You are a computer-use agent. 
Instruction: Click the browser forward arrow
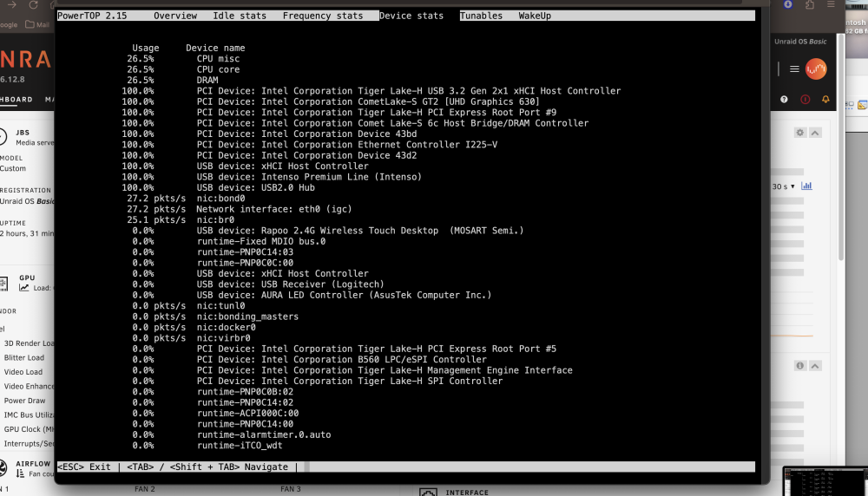click(11, 4)
